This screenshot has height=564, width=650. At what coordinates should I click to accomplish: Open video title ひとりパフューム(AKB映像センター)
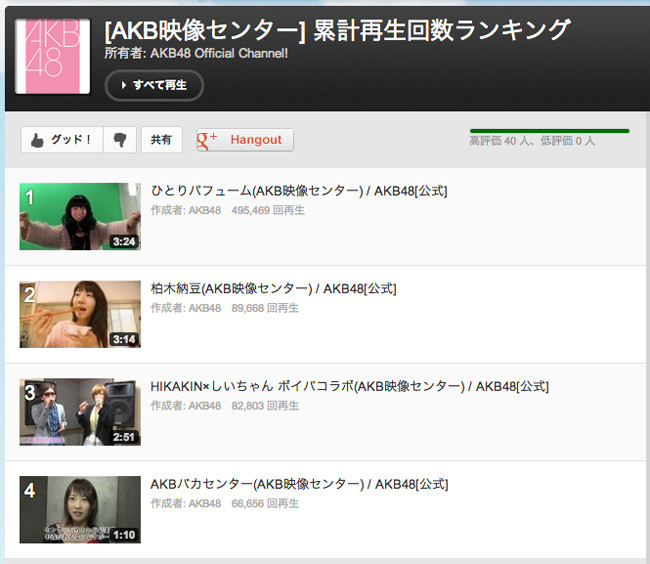299,191
